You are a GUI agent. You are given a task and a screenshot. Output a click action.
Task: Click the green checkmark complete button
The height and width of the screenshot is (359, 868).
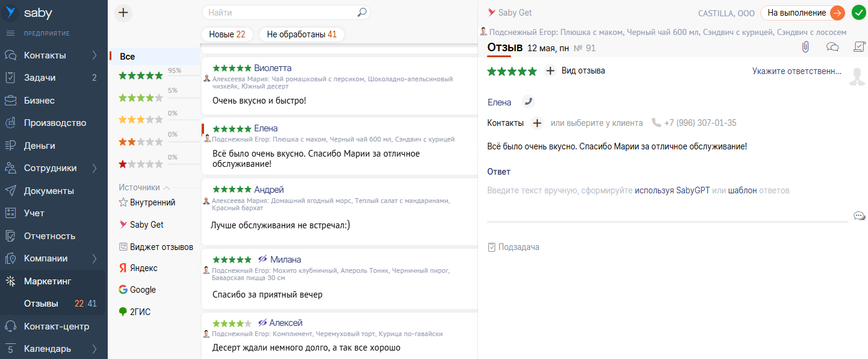pyautogui.click(x=858, y=13)
